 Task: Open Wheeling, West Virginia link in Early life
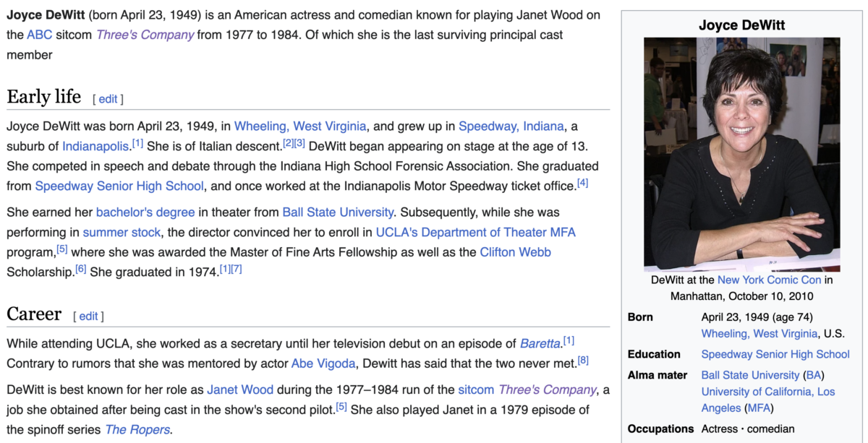tap(300, 126)
